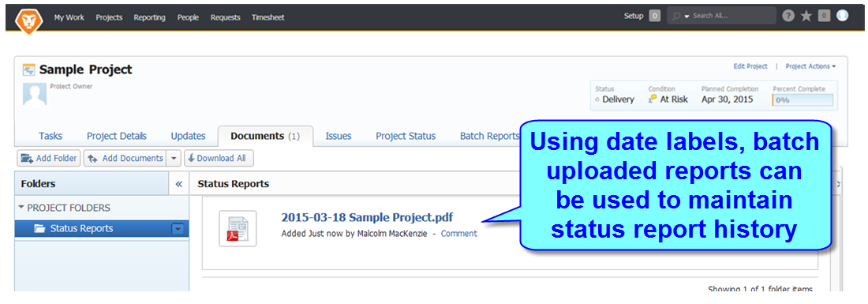This screenshot has width=868, height=304.
Task: Switch to the Project Details tab
Action: click(117, 137)
